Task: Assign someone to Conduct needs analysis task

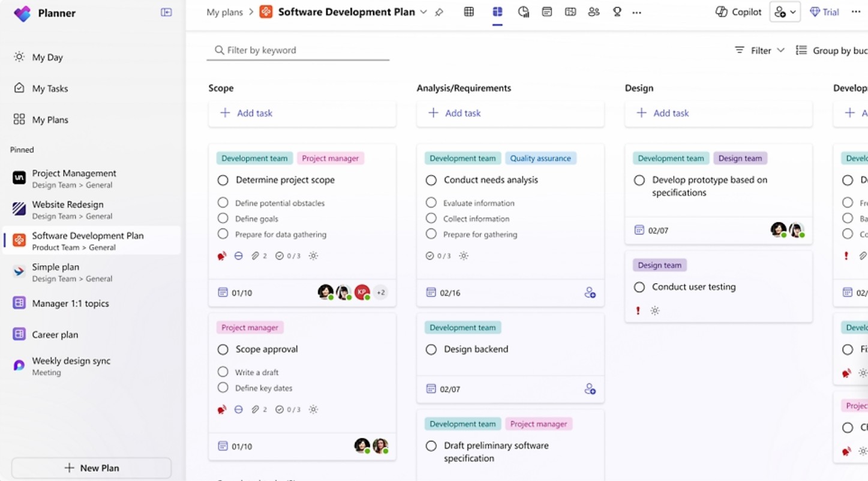Action: pos(590,293)
